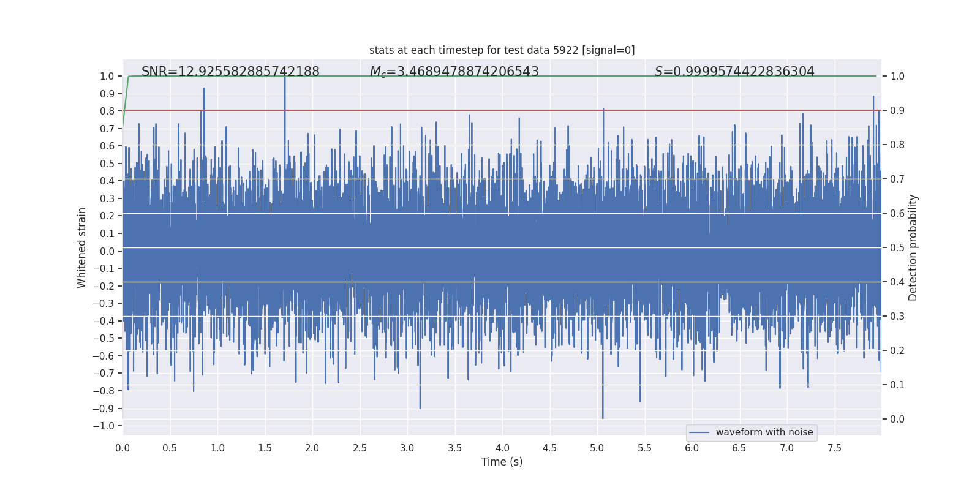Click the "waveform with noise" legend text
Viewport: 980px width, 490px height.
click(764, 432)
